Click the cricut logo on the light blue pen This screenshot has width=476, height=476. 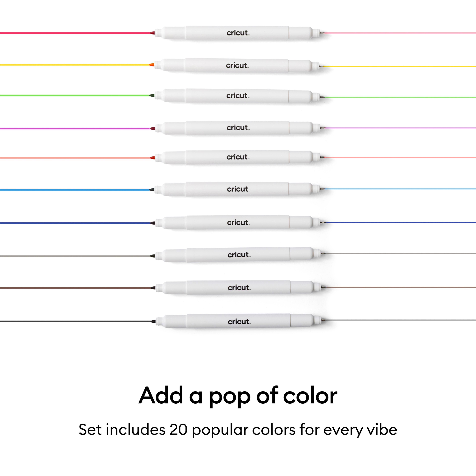pyautogui.click(x=238, y=189)
